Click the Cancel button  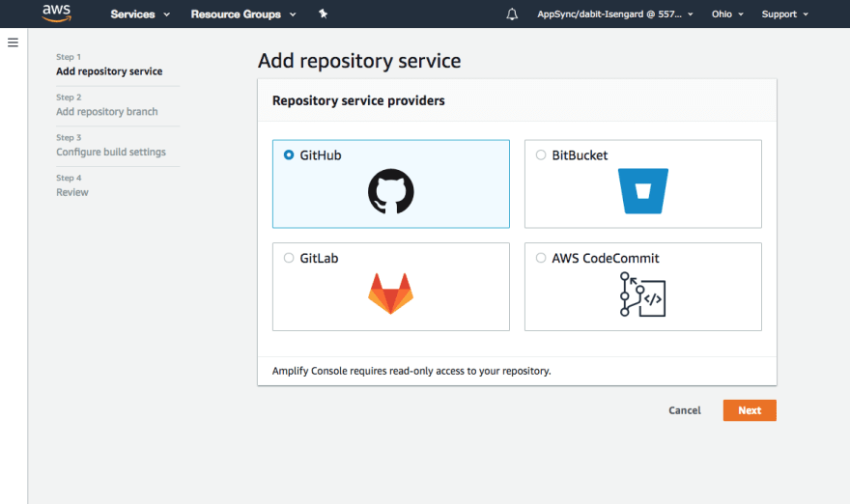(684, 410)
